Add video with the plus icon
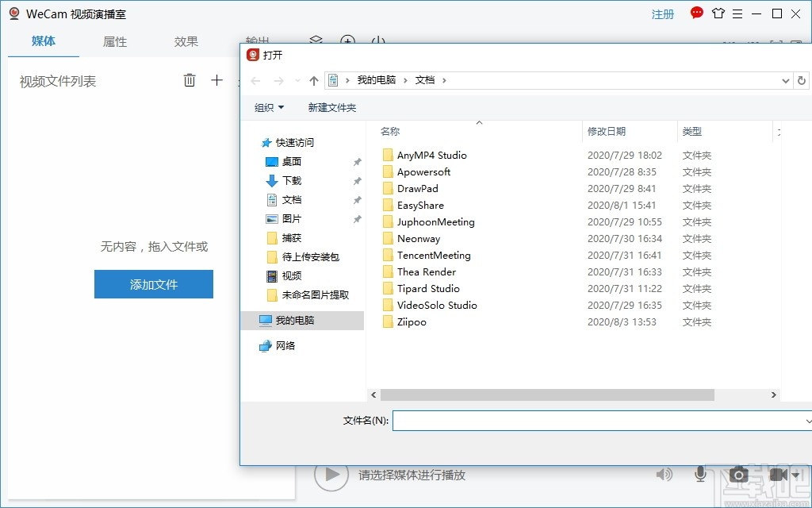 point(216,80)
